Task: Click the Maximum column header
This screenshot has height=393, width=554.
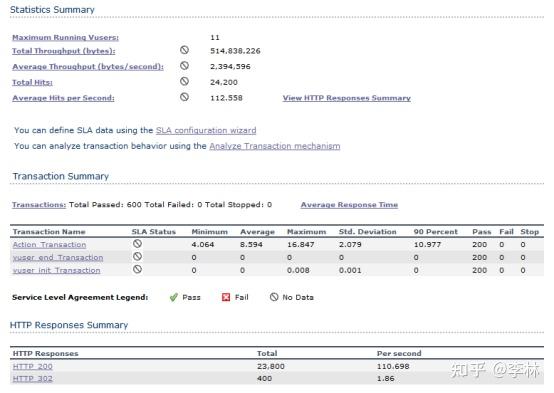Action: pos(306,232)
